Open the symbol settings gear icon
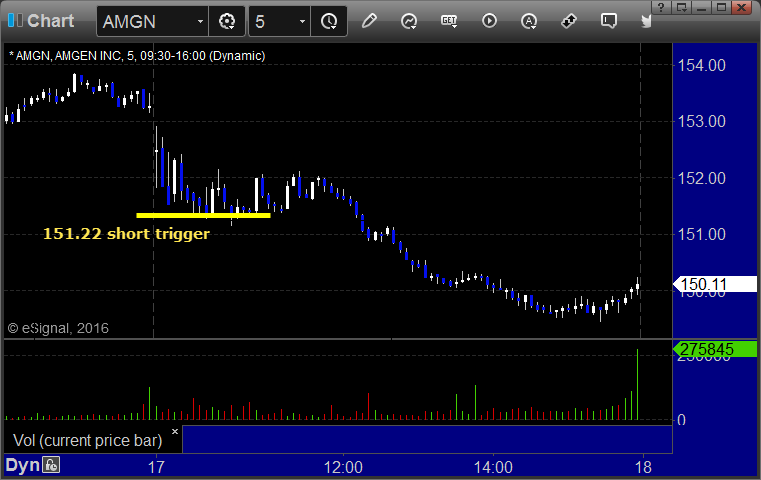The height and width of the screenshot is (480, 761). click(x=227, y=21)
